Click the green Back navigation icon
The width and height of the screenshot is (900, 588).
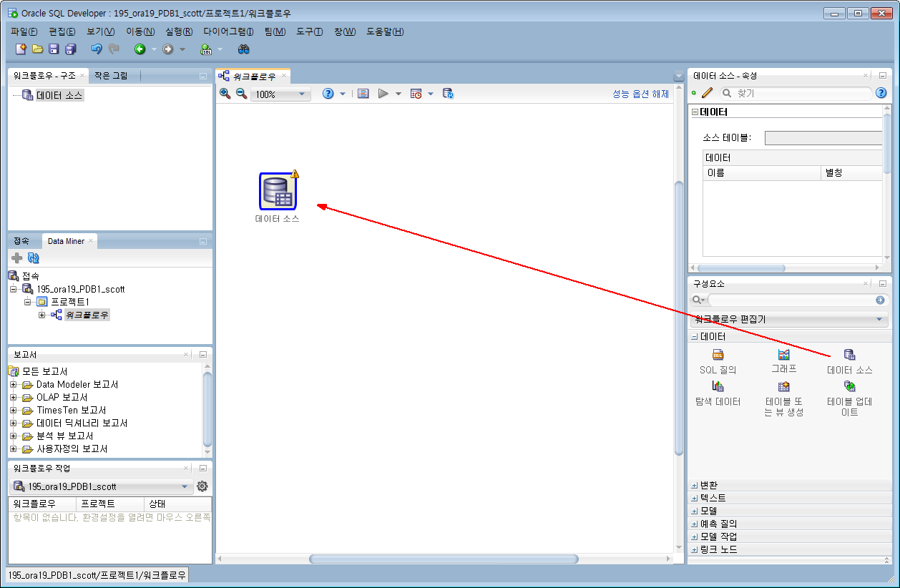point(140,49)
